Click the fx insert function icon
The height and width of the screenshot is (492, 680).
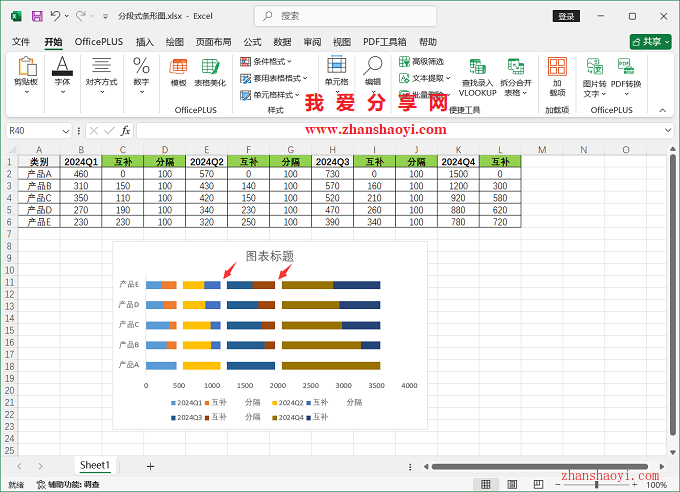(125, 130)
